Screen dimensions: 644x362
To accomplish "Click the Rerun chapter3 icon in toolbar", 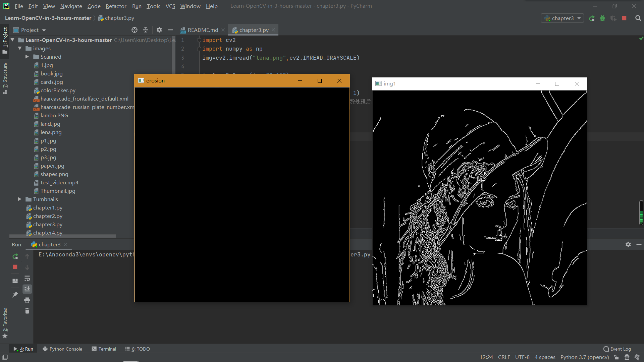I will pos(592,18).
